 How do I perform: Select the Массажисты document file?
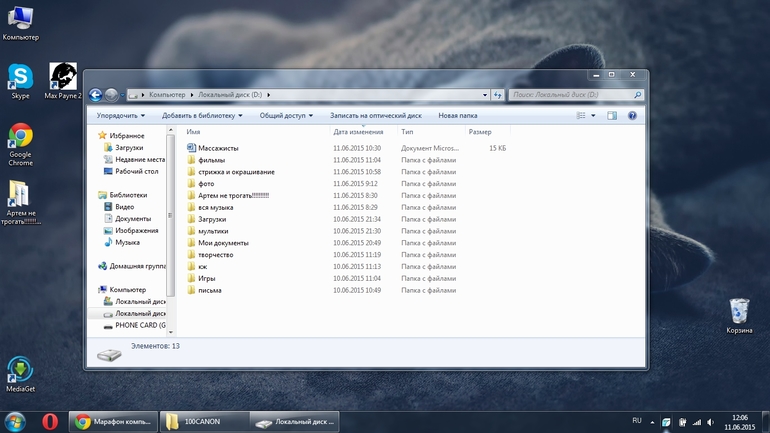click(x=218, y=148)
